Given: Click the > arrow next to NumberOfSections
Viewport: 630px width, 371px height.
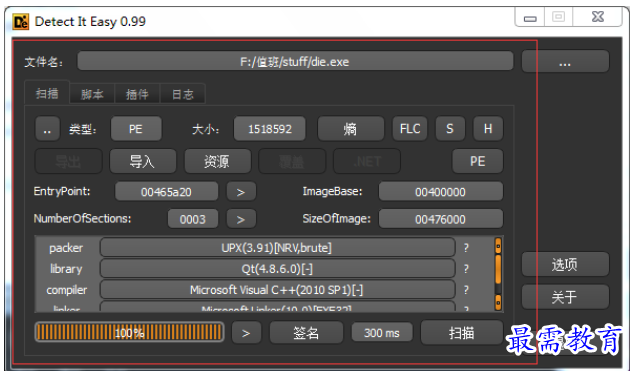Looking at the screenshot, I should pyautogui.click(x=241, y=219).
